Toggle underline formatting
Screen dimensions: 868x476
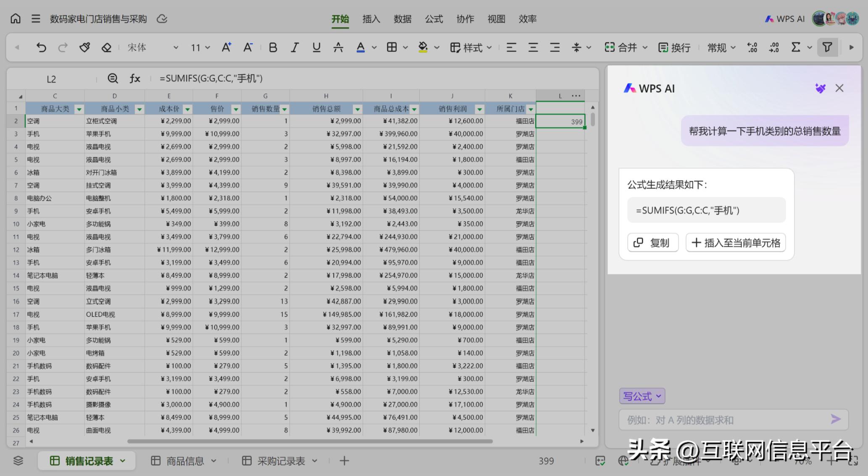point(316,47)
